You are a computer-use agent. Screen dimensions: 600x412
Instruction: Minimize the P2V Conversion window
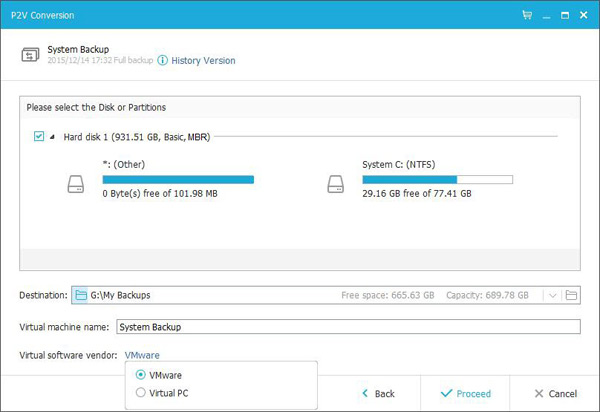point(546,16)
